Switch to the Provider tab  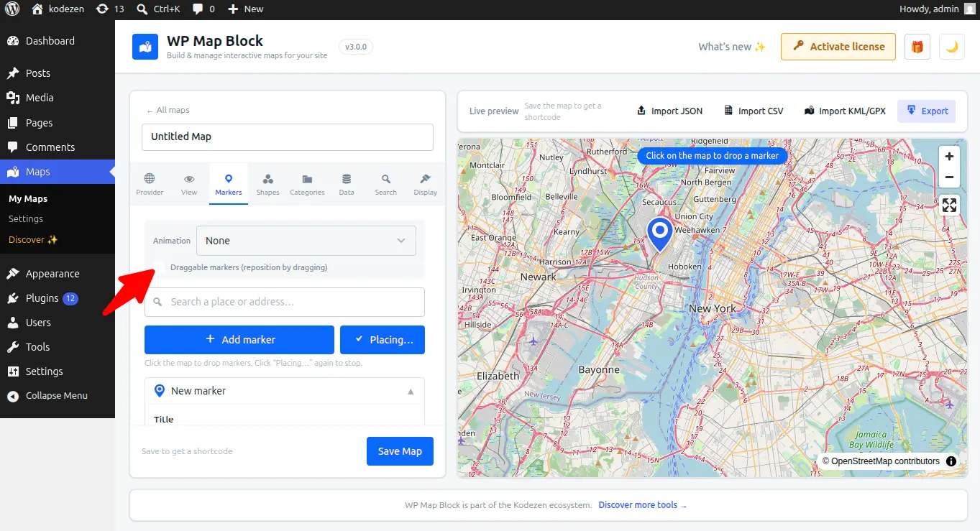tap(150, 184)
